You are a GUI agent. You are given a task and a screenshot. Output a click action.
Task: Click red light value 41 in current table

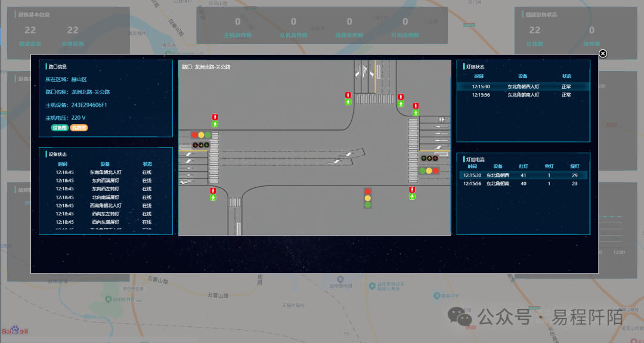click(524, 175)
